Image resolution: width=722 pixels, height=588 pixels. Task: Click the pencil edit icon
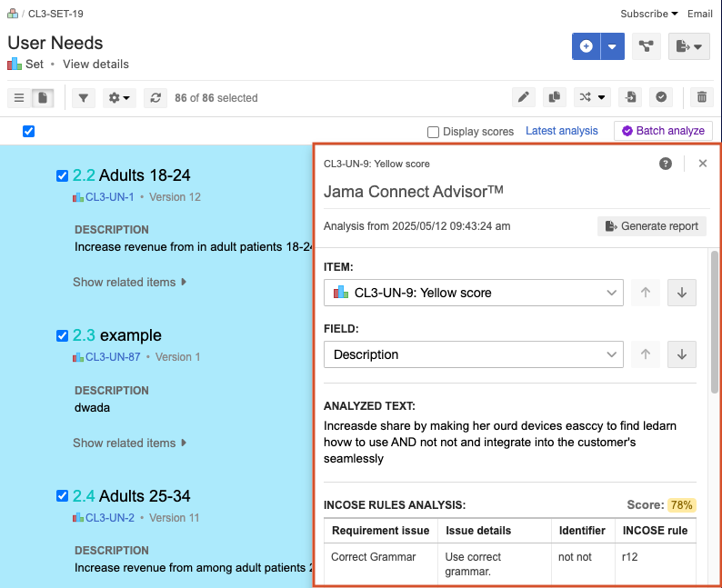[x=523, y=97]
